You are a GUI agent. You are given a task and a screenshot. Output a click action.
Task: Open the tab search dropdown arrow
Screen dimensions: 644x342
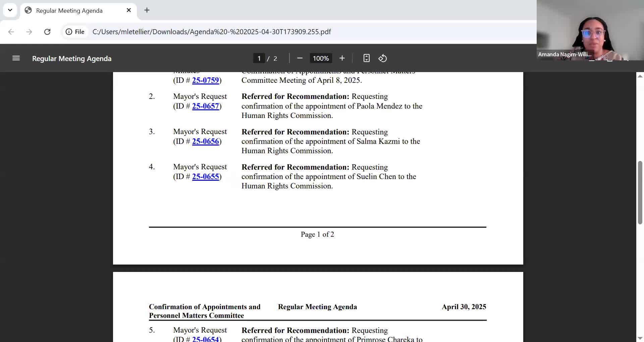click(x=10, y=10)
